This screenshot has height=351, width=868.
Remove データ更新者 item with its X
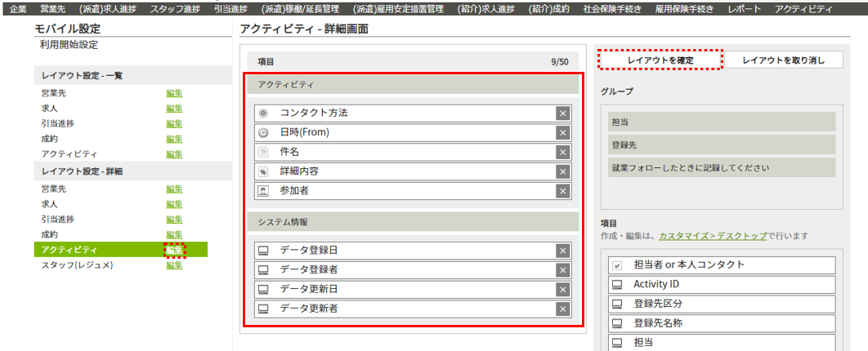pos(562,309)
